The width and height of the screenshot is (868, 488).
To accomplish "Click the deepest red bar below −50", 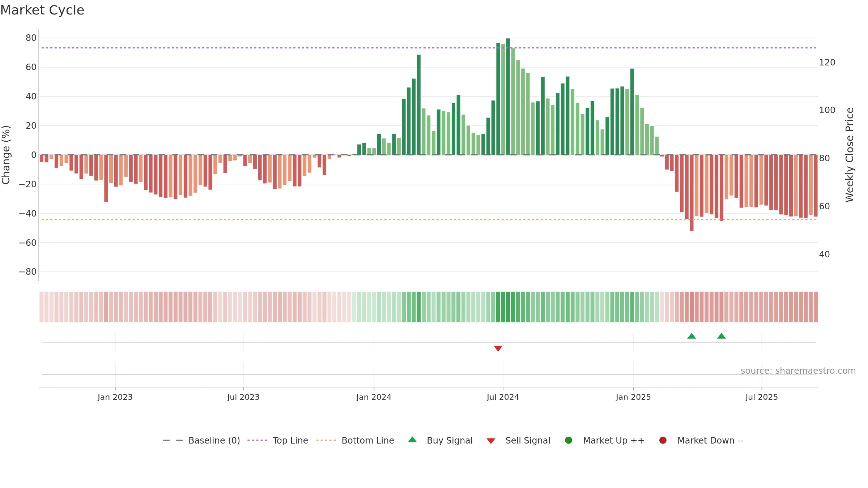I will point(692,193).
